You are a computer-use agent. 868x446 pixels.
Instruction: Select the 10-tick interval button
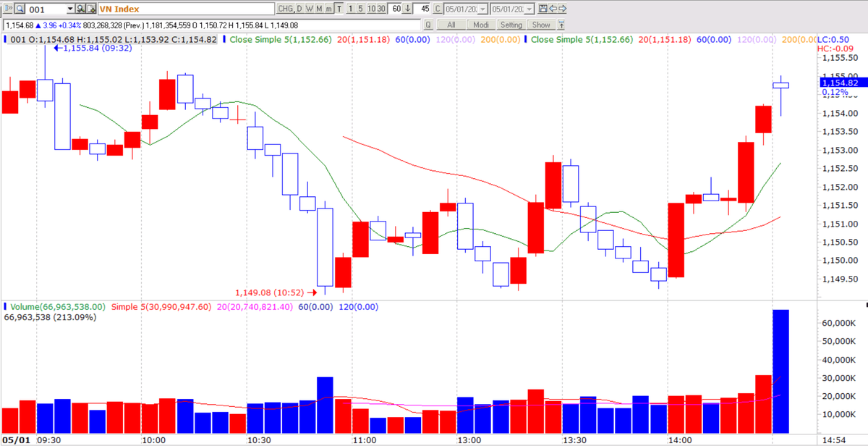coord(370,9)
